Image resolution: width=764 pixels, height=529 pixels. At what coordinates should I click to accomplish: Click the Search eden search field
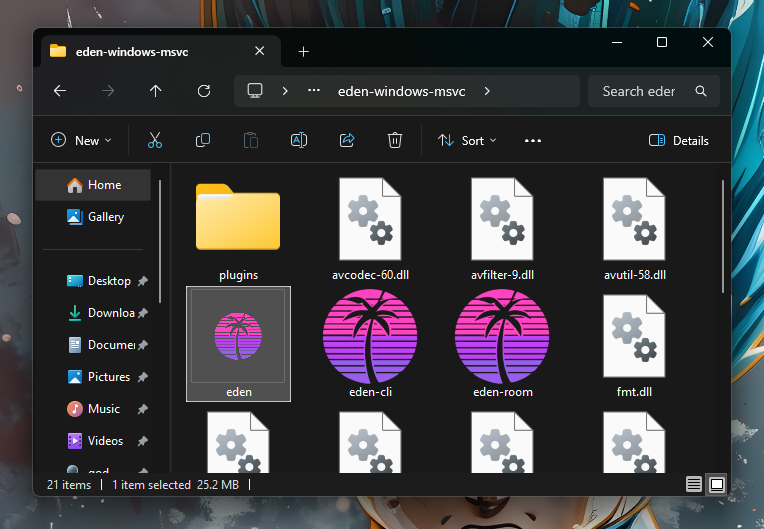653,91
